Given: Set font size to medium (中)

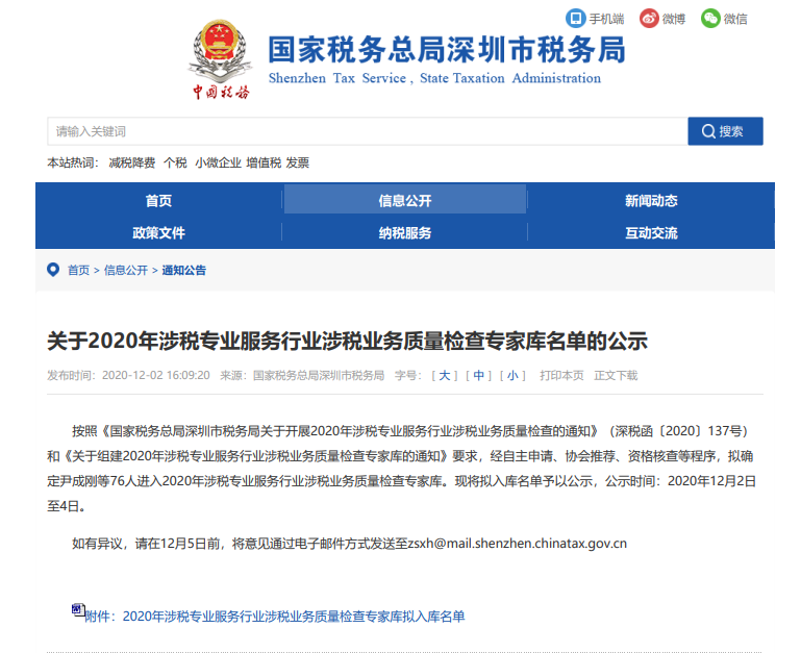Looking at the screenshot, I should pos(479,375).
